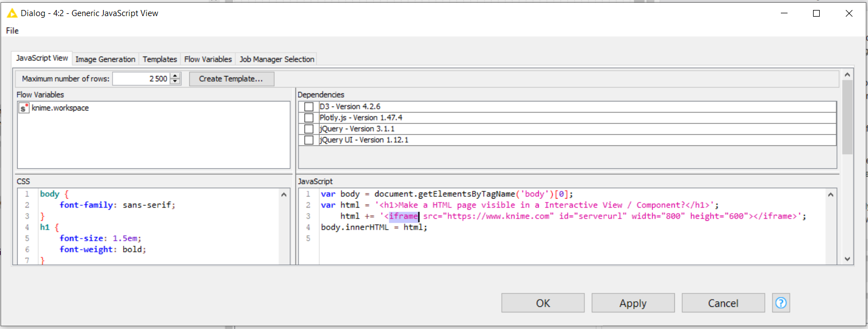
Task: Decrease Maximum number of rows with down arrow
Action: point(175,81)
